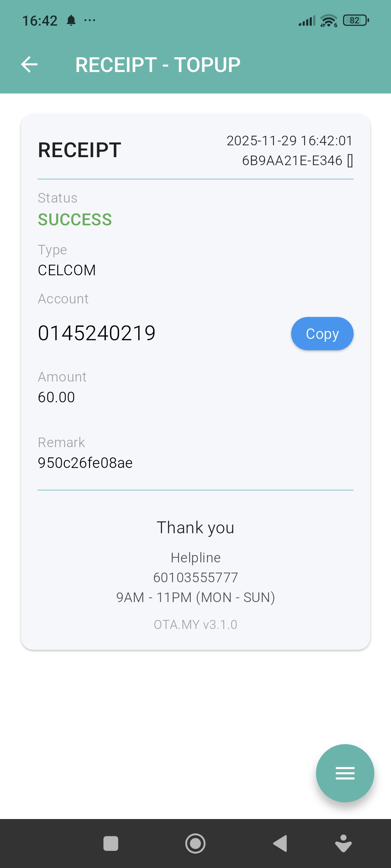Tap the battery level indicator
The image size is (391, 868).
355,20
